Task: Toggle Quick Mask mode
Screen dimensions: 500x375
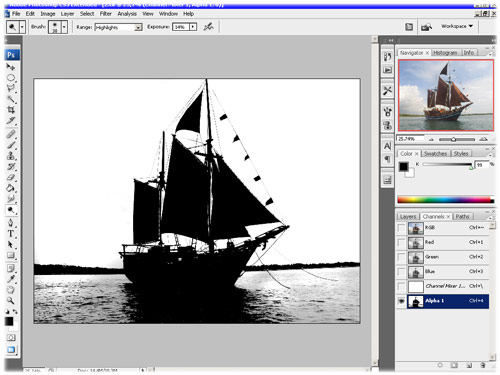Action: tap(11, 338)
